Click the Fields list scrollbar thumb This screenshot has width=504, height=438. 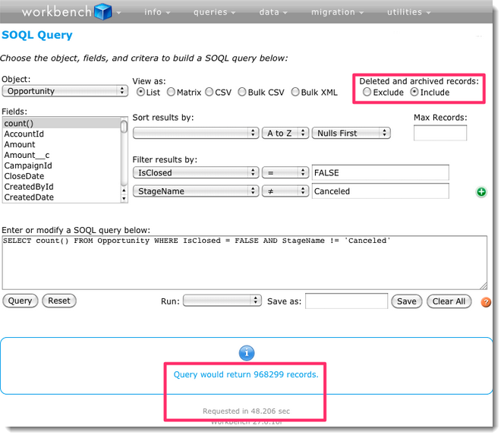tap(124, 125)
